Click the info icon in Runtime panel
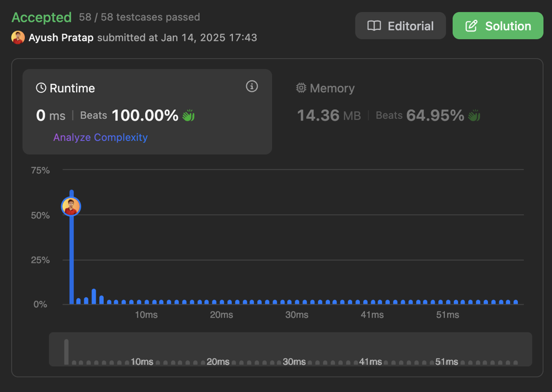552x392 pixels. 252,86
